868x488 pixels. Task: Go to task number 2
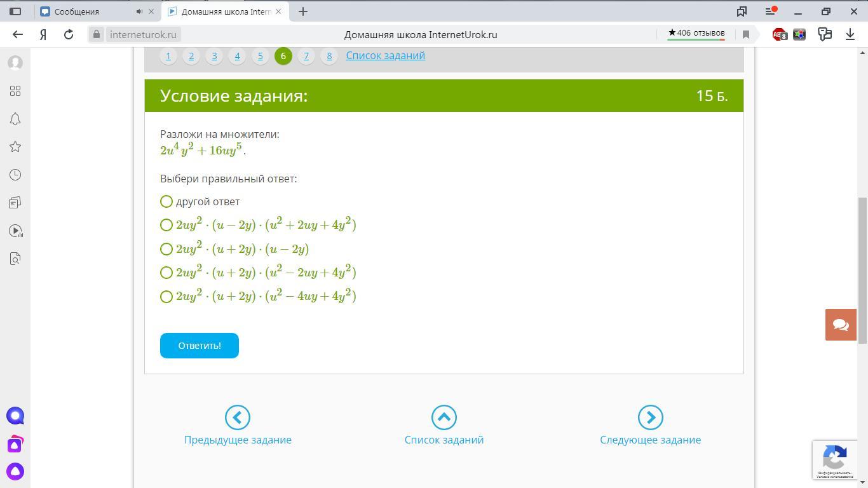191,56
